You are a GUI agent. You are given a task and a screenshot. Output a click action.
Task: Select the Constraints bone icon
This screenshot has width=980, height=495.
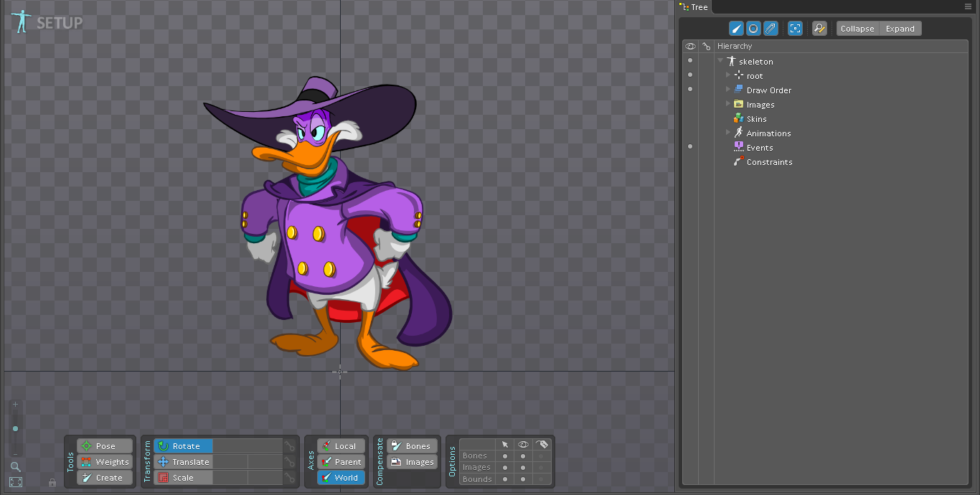(738, 161)
